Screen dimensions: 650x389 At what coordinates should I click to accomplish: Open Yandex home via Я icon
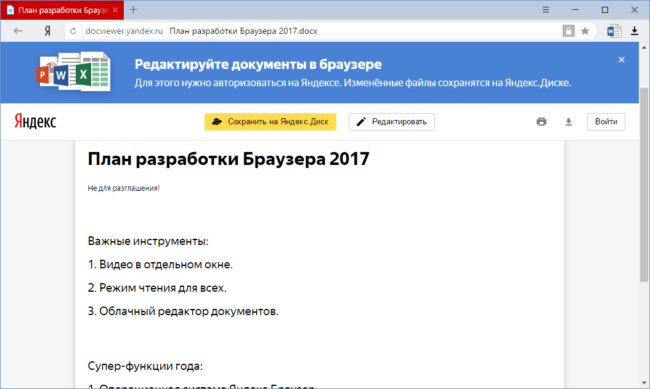click(x=48, y=31)
